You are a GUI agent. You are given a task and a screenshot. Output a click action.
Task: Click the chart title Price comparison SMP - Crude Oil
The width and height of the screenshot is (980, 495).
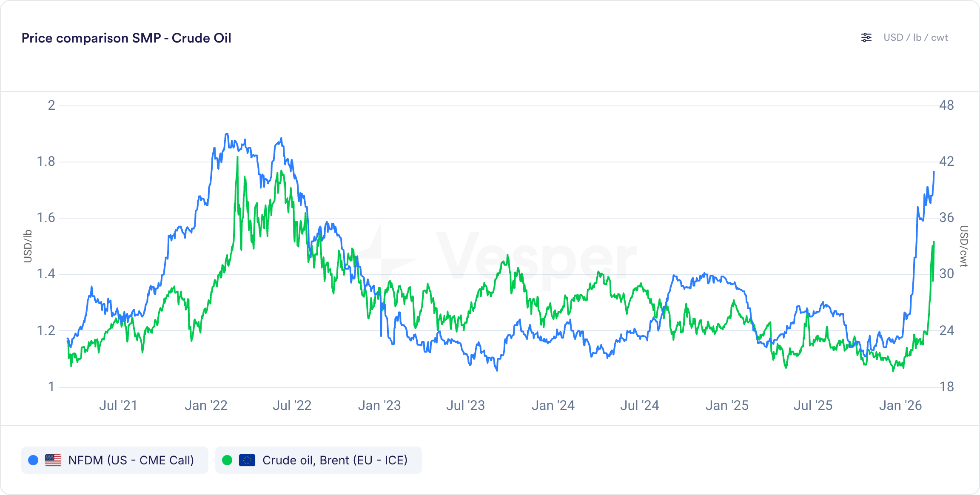pyautogui.click(x=126, y=38)
